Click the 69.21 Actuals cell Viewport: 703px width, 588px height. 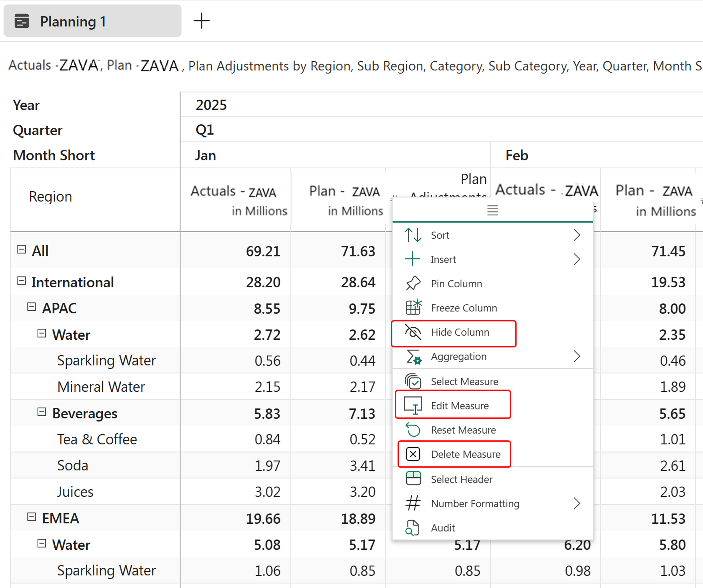pyautogui.click(x=263, y=251)
